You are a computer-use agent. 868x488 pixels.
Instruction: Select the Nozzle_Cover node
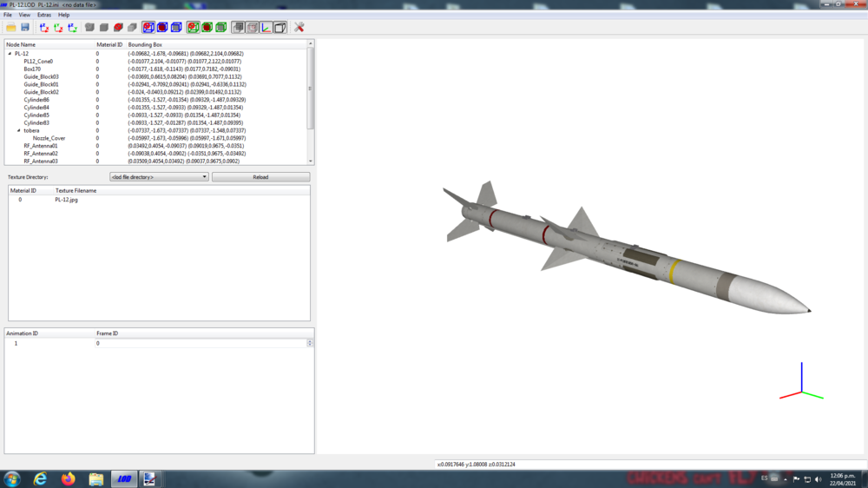(49, 138)
